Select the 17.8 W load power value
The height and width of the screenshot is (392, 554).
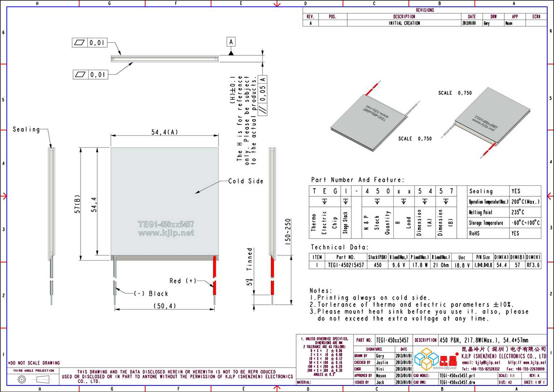[x=420, y=265]
